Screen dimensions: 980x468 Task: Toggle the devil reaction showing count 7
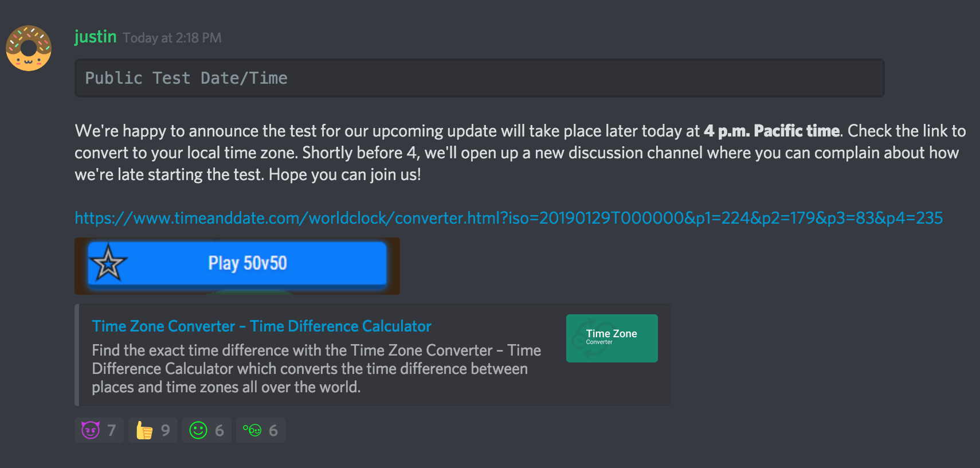(99, 430)
